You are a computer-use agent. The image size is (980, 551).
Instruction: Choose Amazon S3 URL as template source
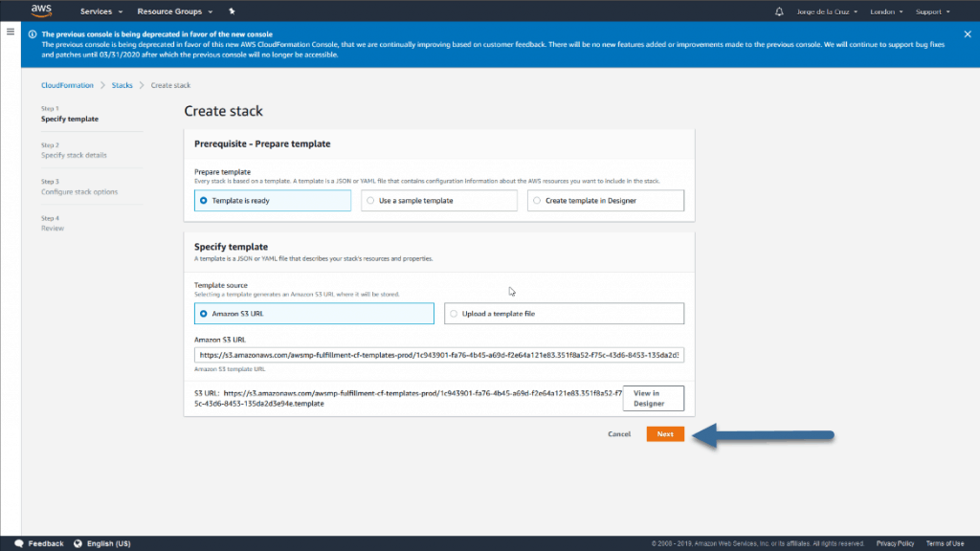[314, 314]
